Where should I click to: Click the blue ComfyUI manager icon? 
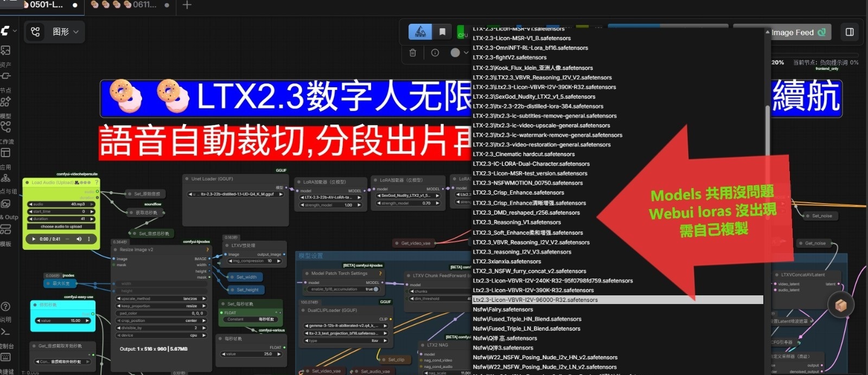[420, 32]
